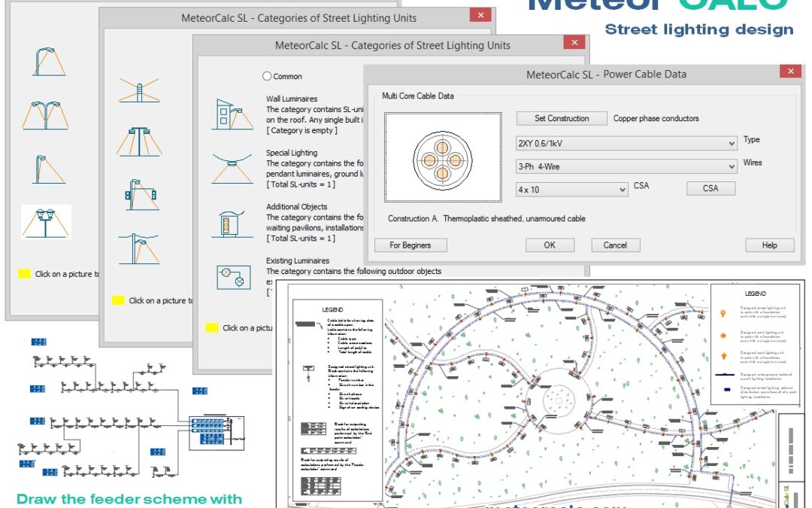
Task: Pick the pole with traffic signals icon
Action: coord(141,195)
